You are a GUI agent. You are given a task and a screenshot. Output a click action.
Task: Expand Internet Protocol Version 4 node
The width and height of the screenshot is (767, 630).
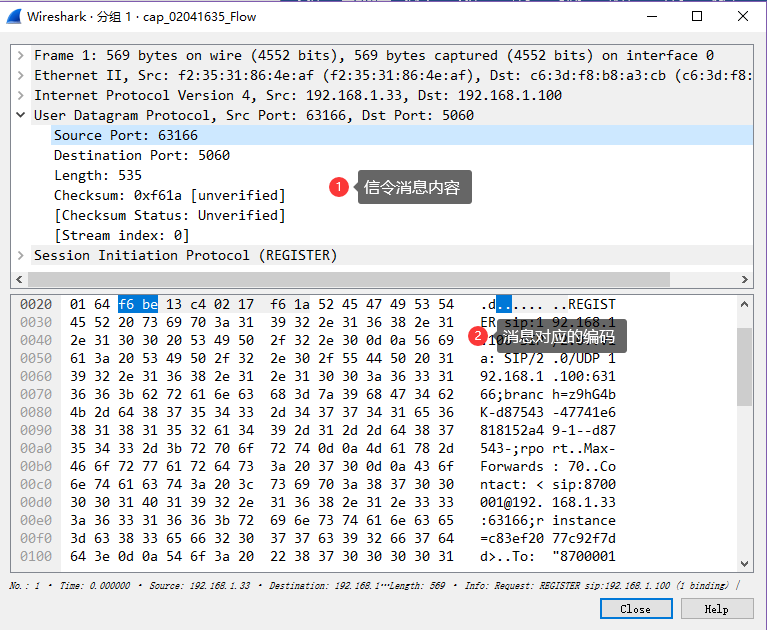pyautogui.click(x=21, y=95)
